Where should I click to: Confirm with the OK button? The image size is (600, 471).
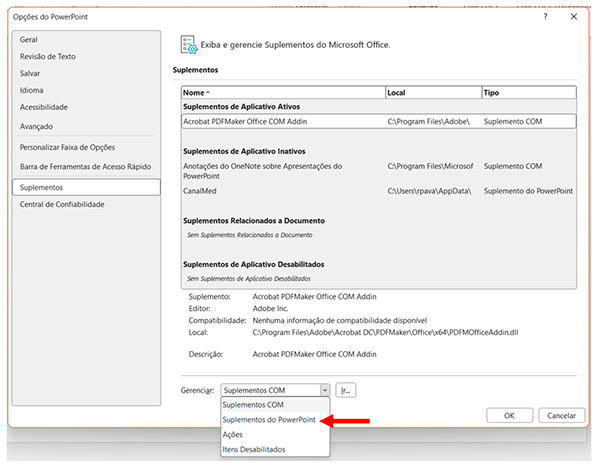click(509, 416)
